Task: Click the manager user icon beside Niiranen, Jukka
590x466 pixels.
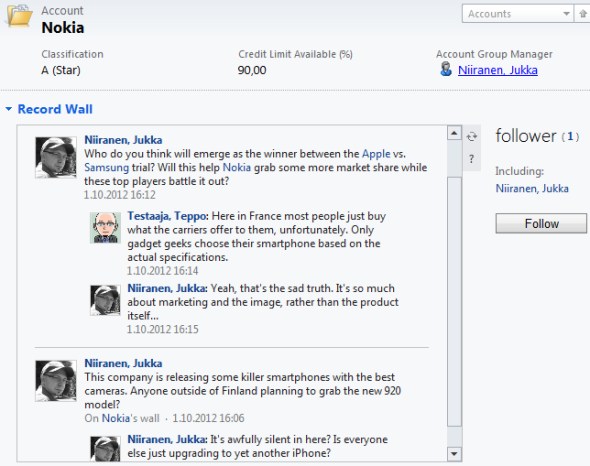Action: click(446, 69)
